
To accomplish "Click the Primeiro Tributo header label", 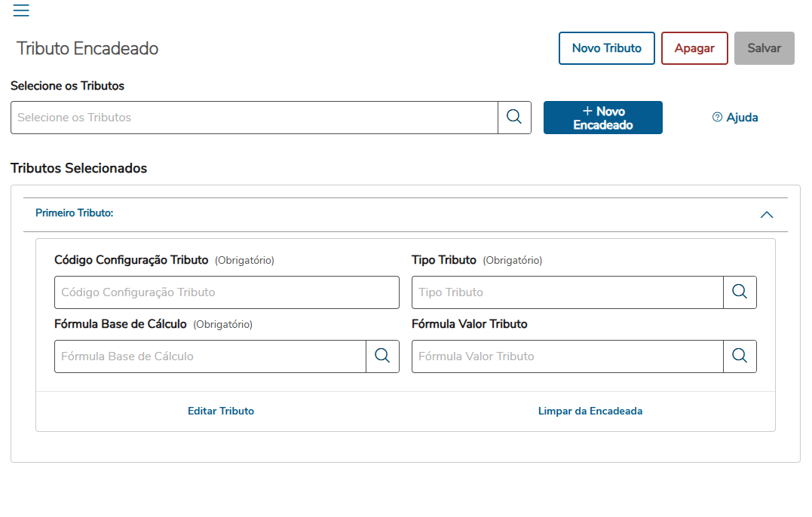I will [75, 213].
